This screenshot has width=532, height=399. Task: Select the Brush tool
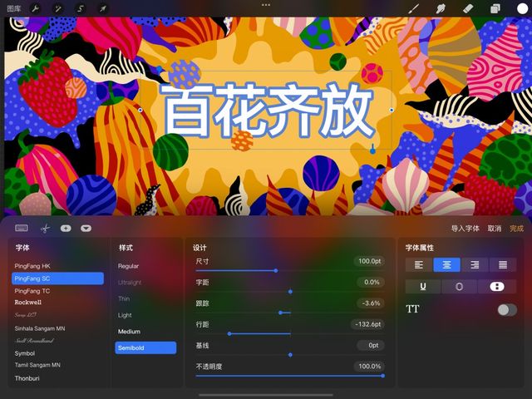pyautogui.click(x=414, y=8)
